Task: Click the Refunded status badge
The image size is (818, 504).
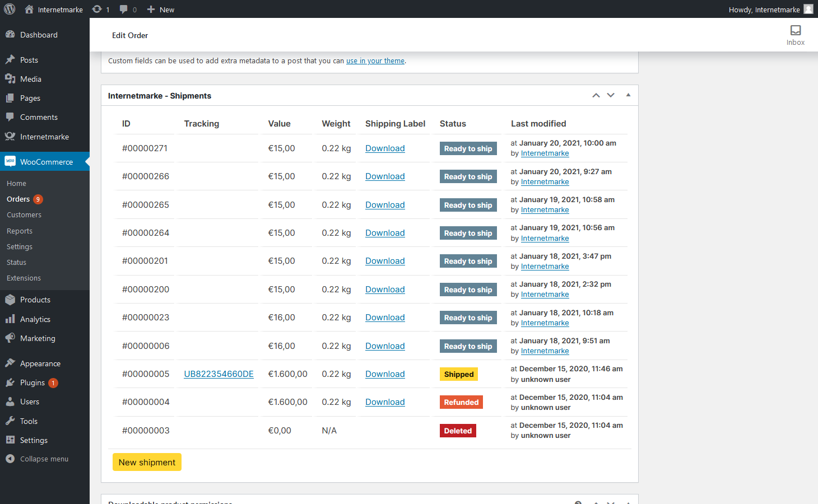Action: point(461,402)
